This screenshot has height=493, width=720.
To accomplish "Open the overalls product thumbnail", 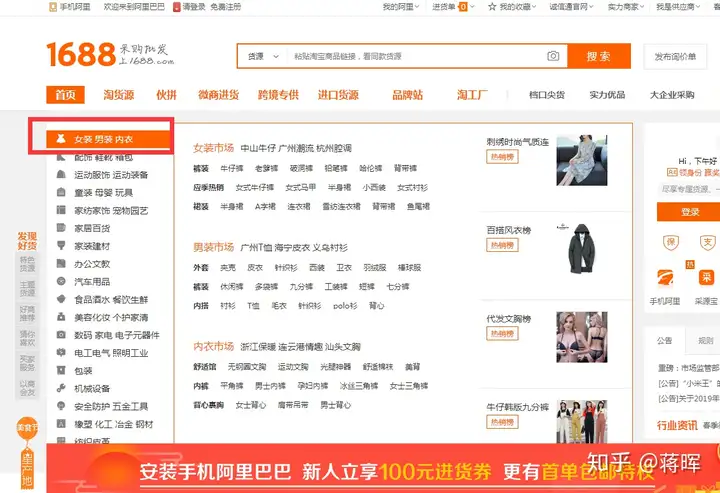I will pyautogui.click(x=582, y=421).
